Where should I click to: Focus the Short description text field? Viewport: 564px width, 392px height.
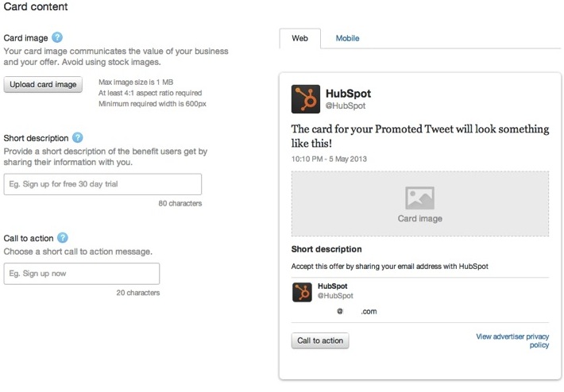pyautogui.click(x=103, y=184)
